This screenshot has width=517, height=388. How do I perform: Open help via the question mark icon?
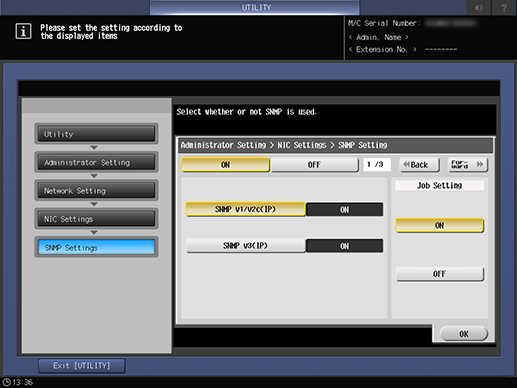tap(504, 7)
